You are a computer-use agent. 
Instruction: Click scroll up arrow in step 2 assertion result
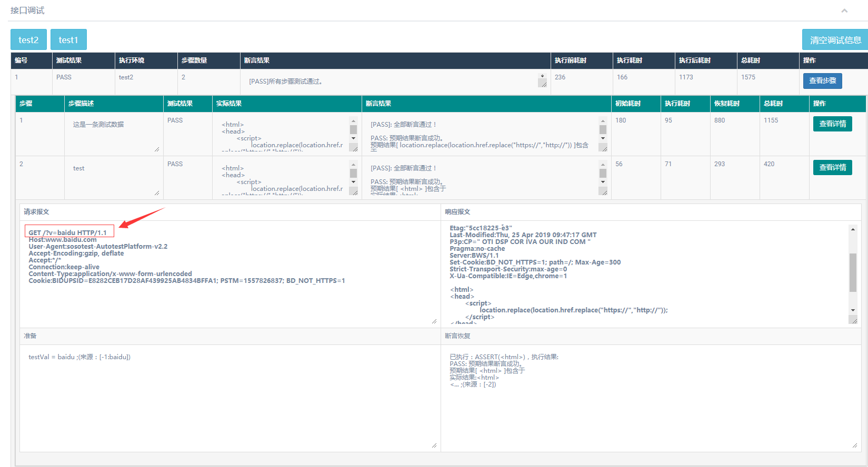[x=603, y=164]
